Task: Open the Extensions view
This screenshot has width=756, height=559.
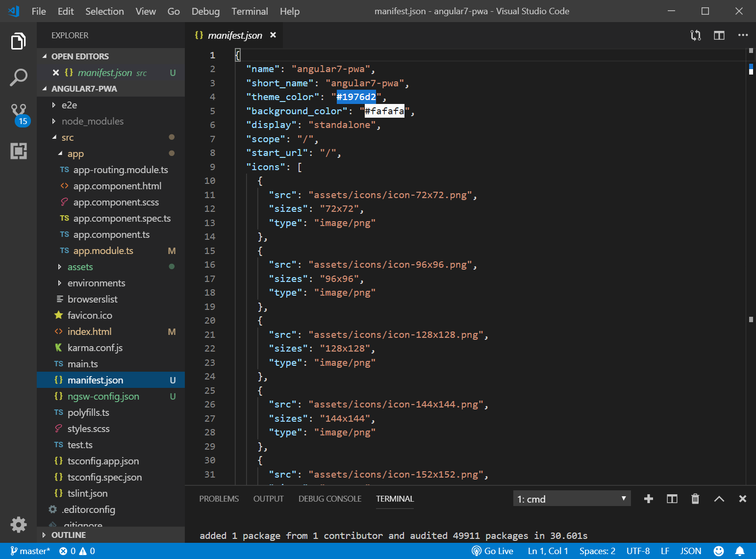Action: pyautogui.click(x=19, y=151)
